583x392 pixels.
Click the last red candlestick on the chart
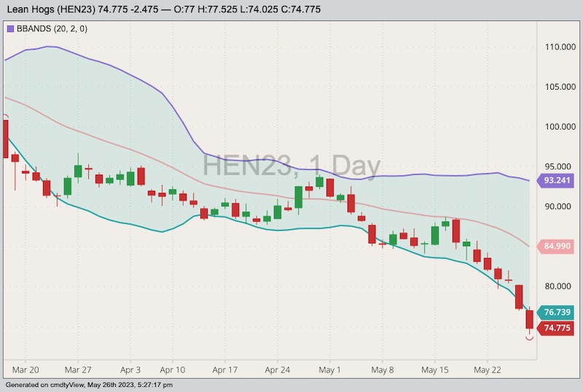(x=530, y=320)
